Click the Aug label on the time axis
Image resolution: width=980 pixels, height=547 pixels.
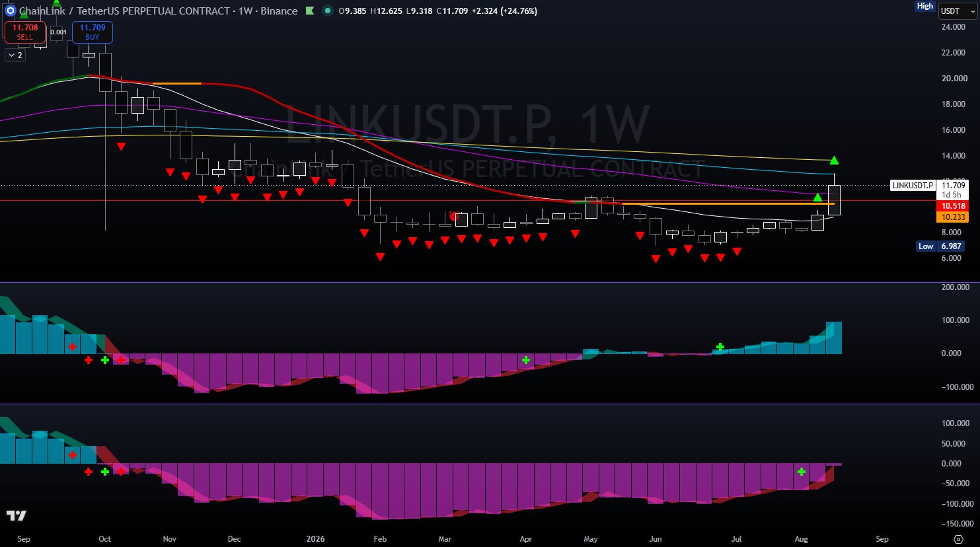(x=801, y=539)
